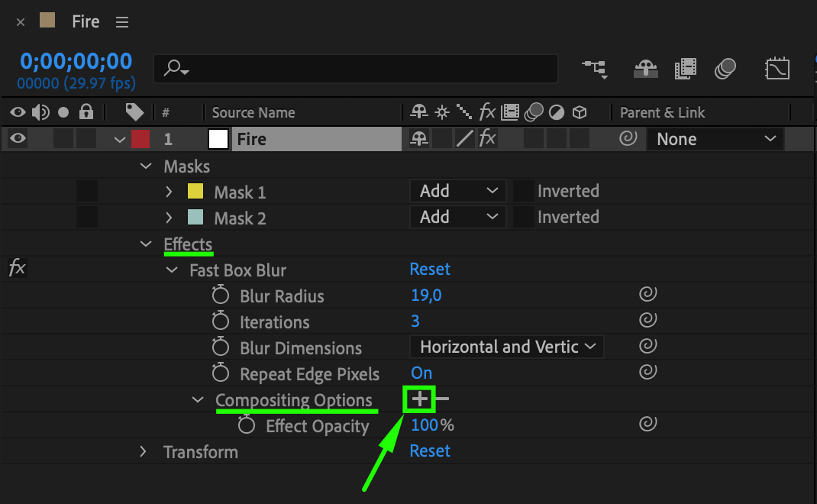Click the minus icon beside Compositing Options
Image resolution: width=817 pixels, height=504 pixels.
coord(442,399)
